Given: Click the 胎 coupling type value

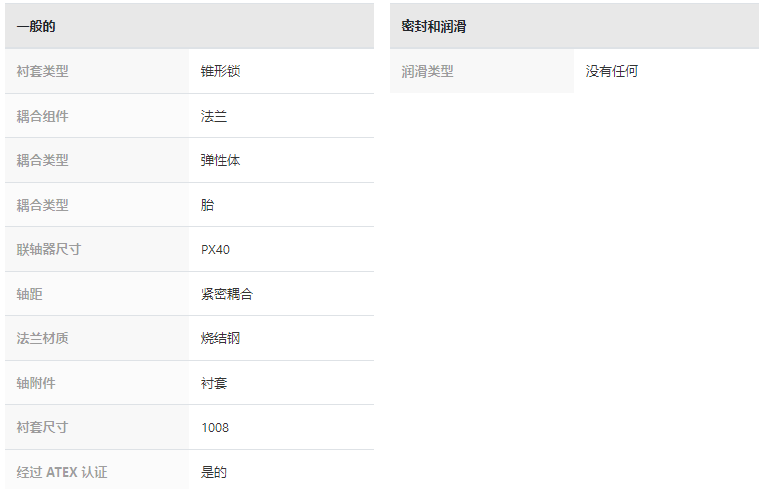Looking at the screenshot, I should (207, 205).
